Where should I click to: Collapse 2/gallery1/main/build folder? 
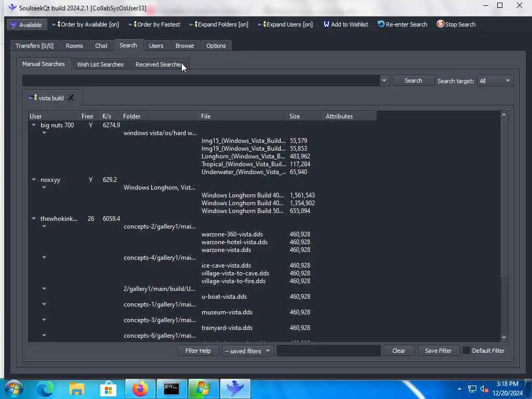(44, 289)
